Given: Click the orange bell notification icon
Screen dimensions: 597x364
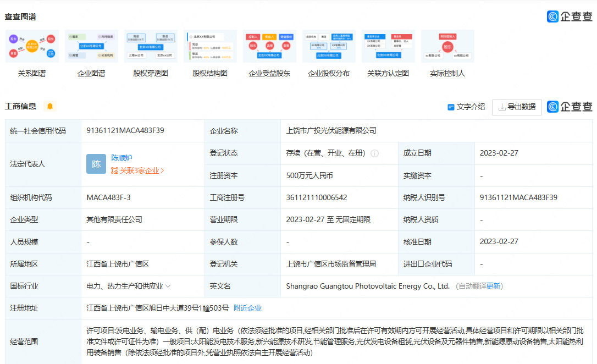Looking at the screenshot, I should [x=50, y=107].
